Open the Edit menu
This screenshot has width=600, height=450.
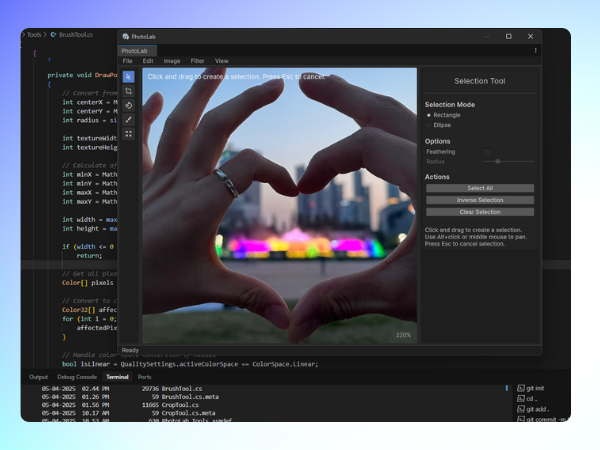(148, 61)
